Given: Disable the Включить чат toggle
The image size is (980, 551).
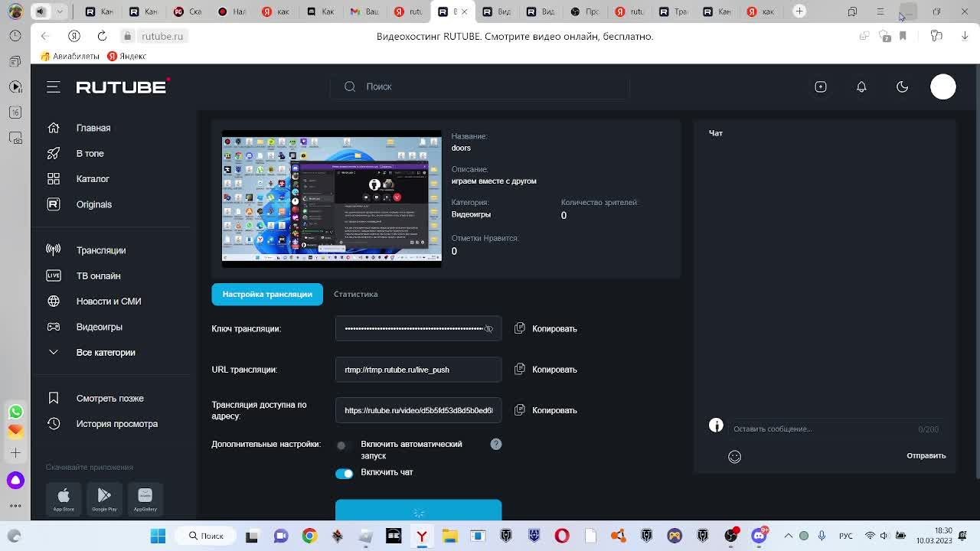Looking at the screenshot, I should click(x=345, y=473).
